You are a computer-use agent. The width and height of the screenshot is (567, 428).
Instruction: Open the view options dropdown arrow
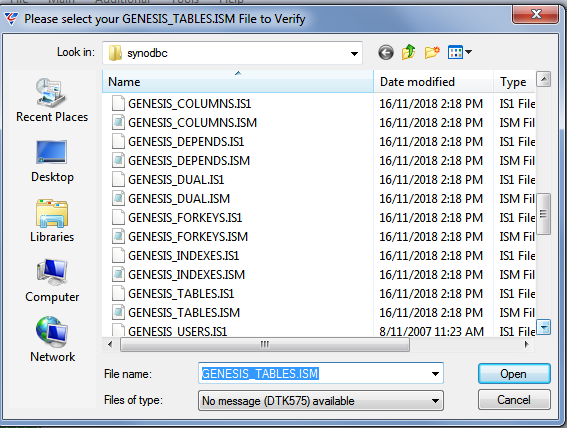(468, 52)
